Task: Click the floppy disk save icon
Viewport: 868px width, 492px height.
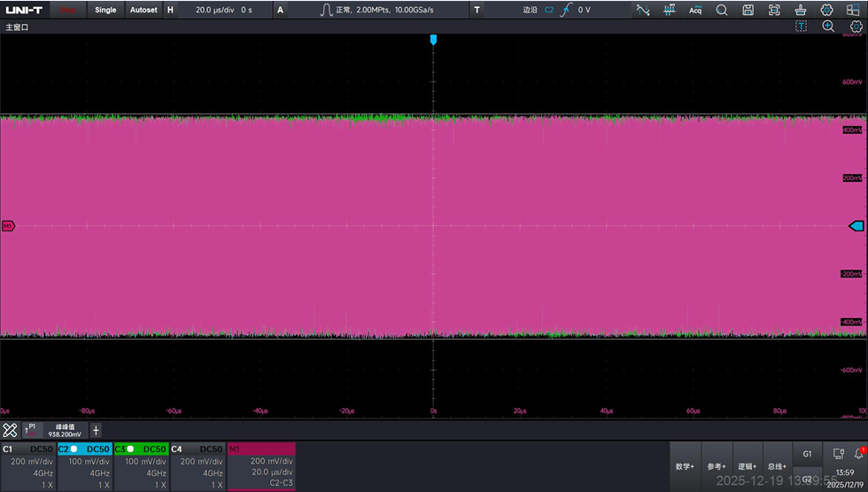Action: (748, 10)
